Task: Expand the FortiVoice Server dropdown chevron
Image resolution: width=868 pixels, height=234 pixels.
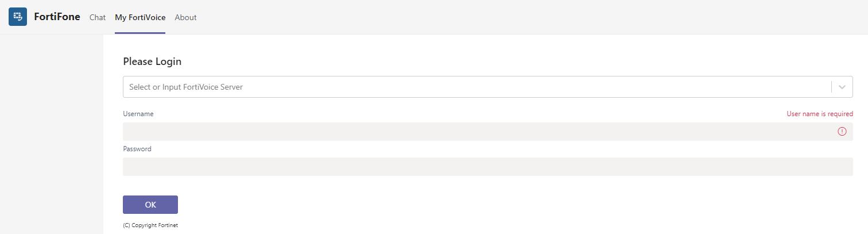Action: tap(842, 87)
